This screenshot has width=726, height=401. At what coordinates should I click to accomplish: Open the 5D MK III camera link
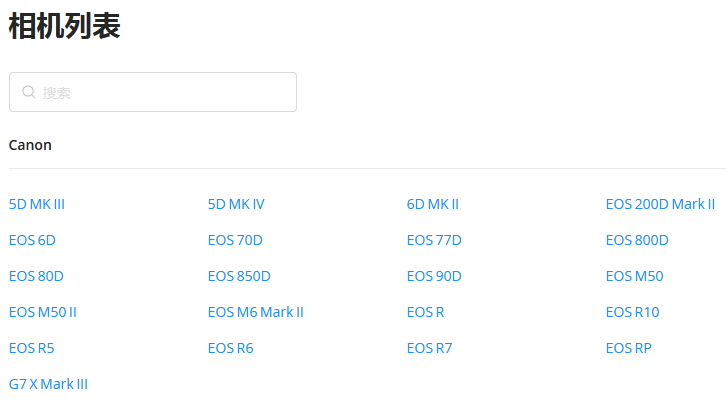point(37,204)
